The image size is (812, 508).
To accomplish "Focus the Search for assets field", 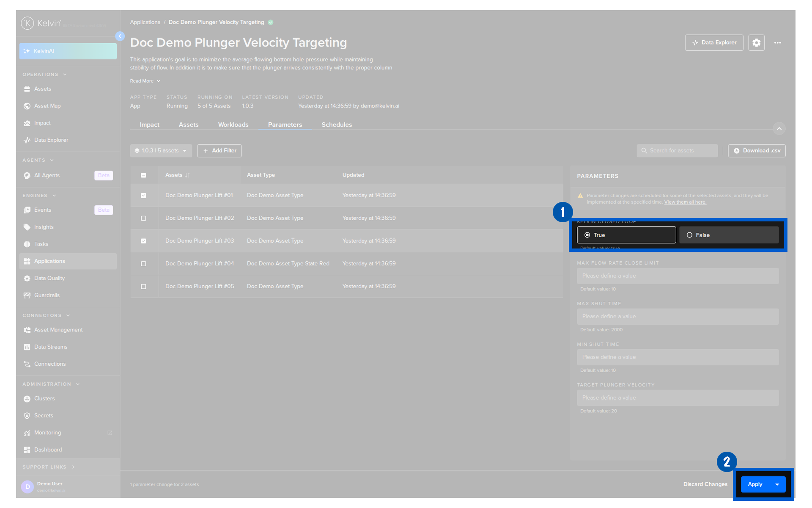I will coord(677,151).
